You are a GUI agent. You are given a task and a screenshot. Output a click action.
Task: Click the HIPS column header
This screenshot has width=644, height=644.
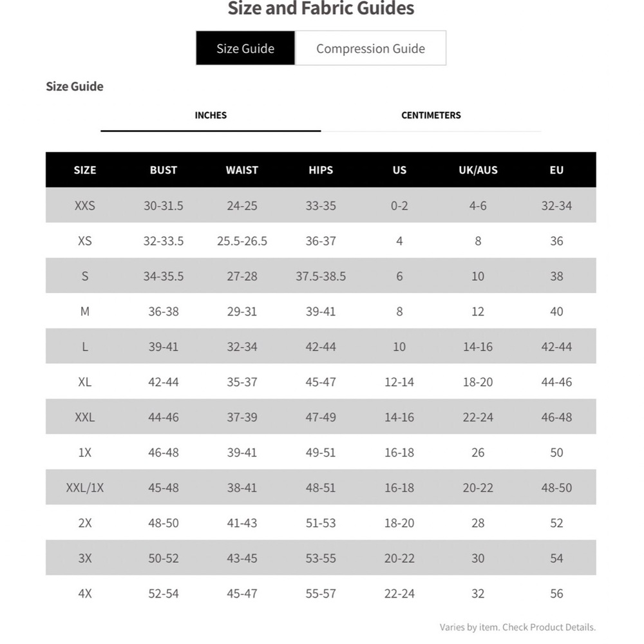tap(320, 170)
